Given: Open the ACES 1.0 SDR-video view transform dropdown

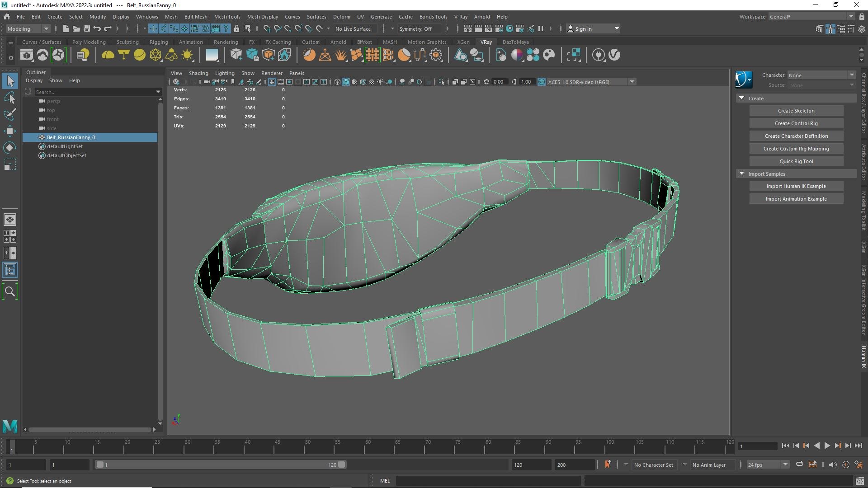Looking at the screenshot, I should (x=592, y=82).
